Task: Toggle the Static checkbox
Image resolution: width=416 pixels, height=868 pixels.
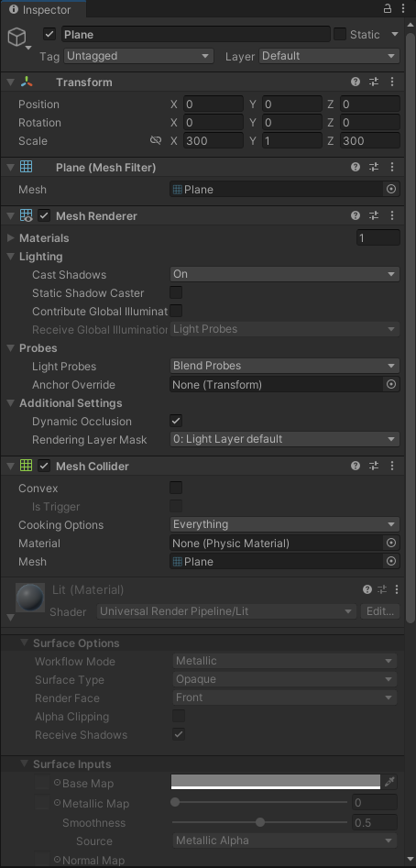Action: 340,34
